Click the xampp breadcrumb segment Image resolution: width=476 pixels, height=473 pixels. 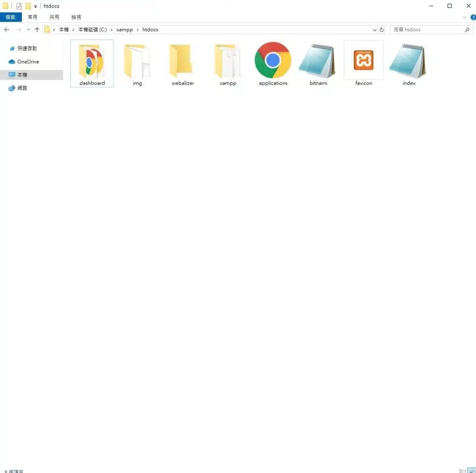tap(125, 29)
